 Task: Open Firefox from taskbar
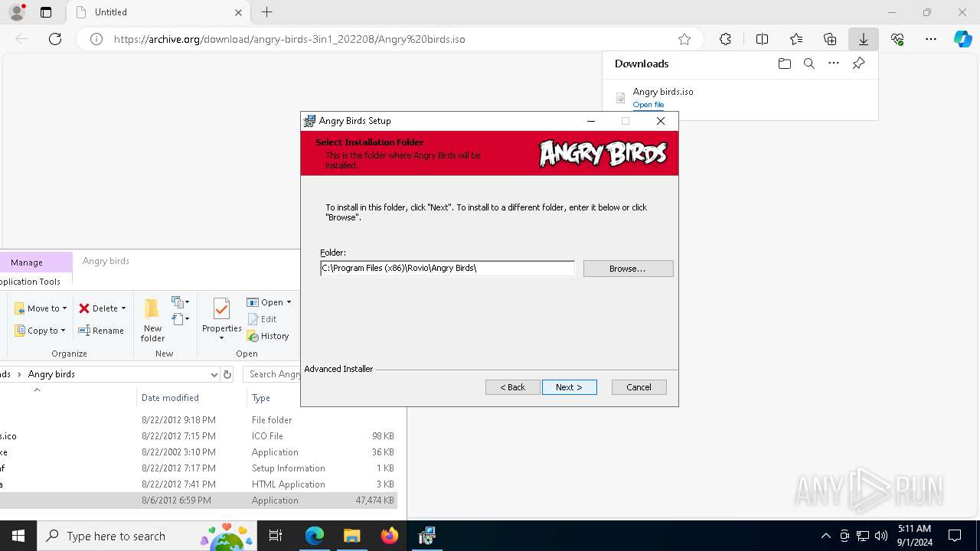click(389, 536)
